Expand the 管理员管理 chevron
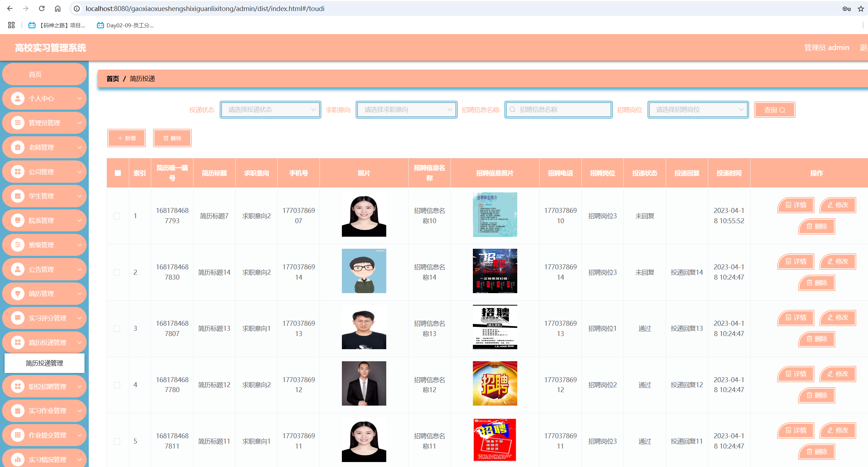Viewport: 868px width, 467px height. click(80, 123)
